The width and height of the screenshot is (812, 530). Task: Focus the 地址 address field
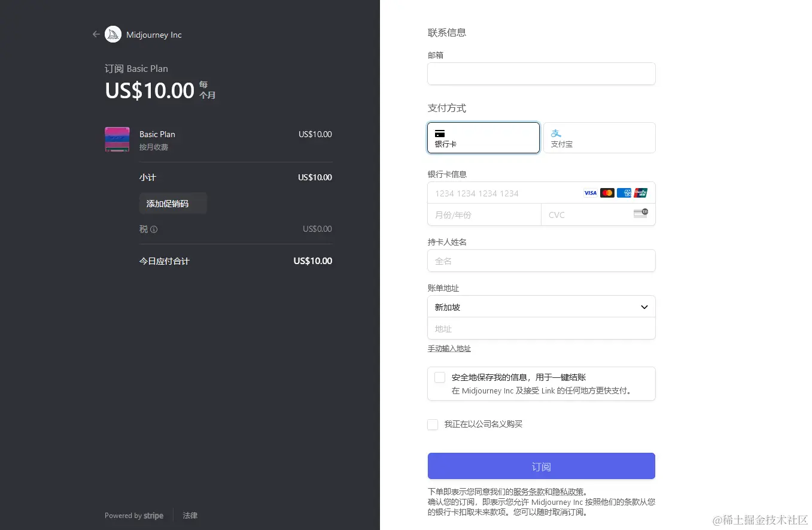click(542, 328)
